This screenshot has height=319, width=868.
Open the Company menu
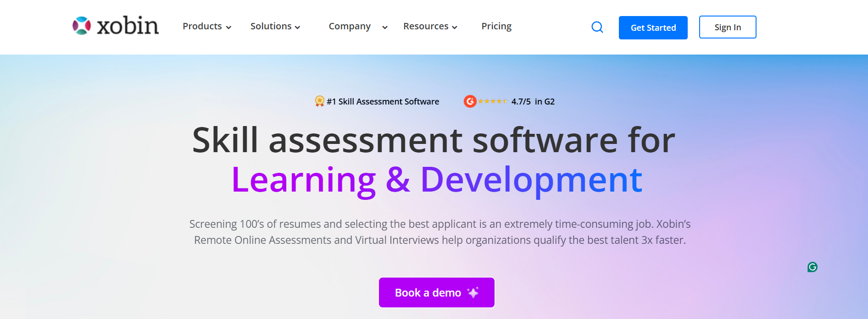click(x=350, y=26)
